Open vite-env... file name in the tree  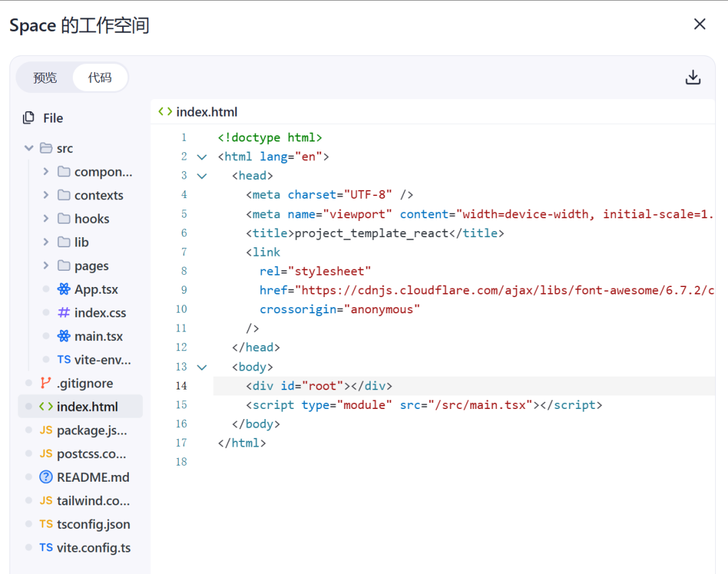point(102,360)
